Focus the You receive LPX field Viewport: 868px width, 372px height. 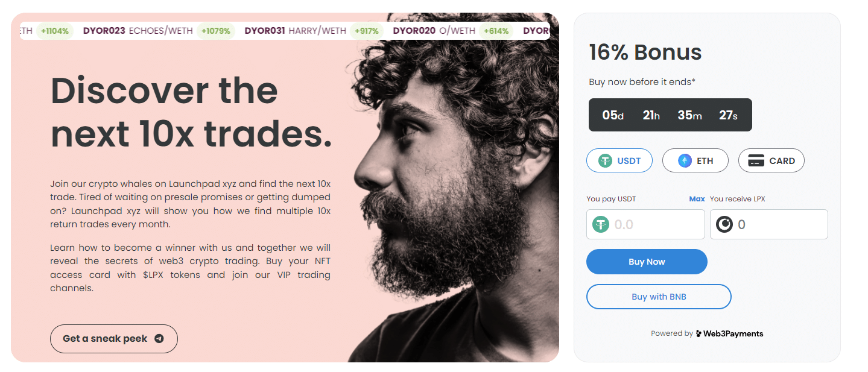(x=769, y=224)
